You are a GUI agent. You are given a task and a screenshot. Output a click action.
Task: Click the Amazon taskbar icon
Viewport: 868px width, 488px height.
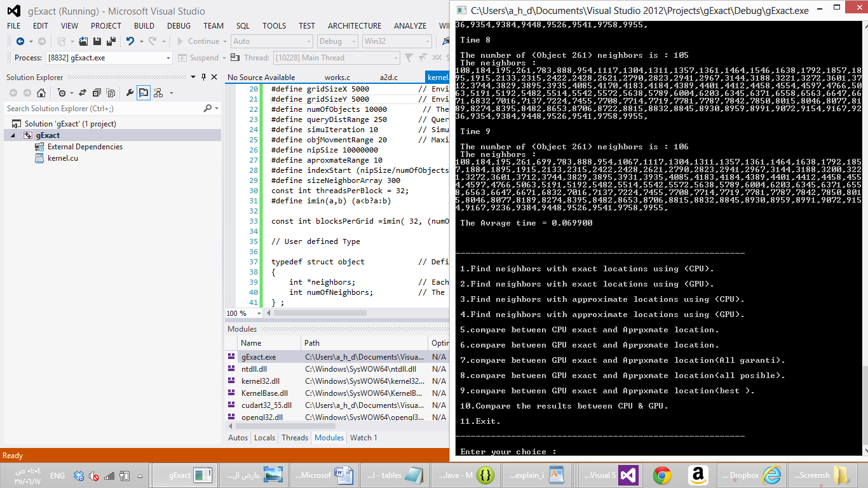(698, 475)
